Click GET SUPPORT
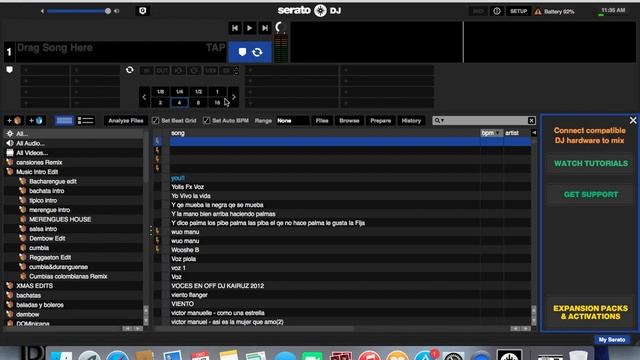640x360 pixels. click(591, 195)
